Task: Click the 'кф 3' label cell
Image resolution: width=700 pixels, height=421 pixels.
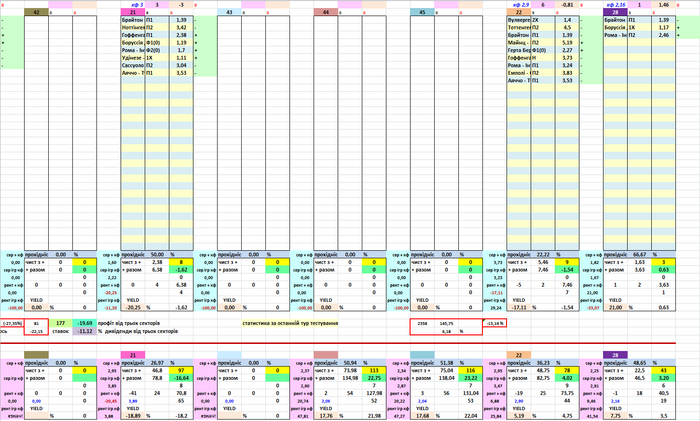Action: 133,4
